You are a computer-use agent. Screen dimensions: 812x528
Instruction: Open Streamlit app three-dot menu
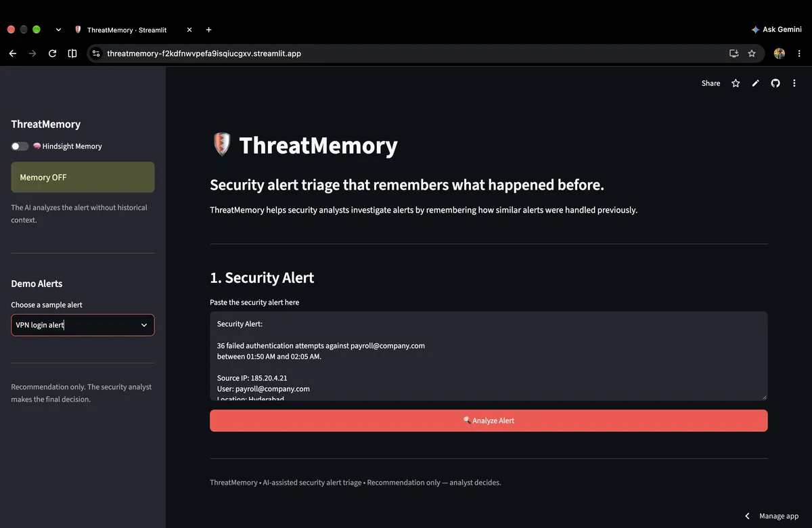794,83
